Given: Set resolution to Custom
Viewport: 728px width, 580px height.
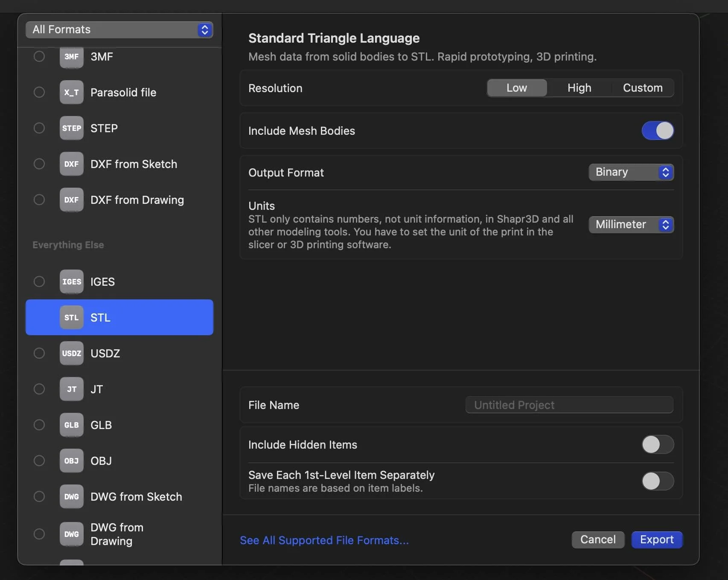Looking at the screenshot, I should pos(643,88).
